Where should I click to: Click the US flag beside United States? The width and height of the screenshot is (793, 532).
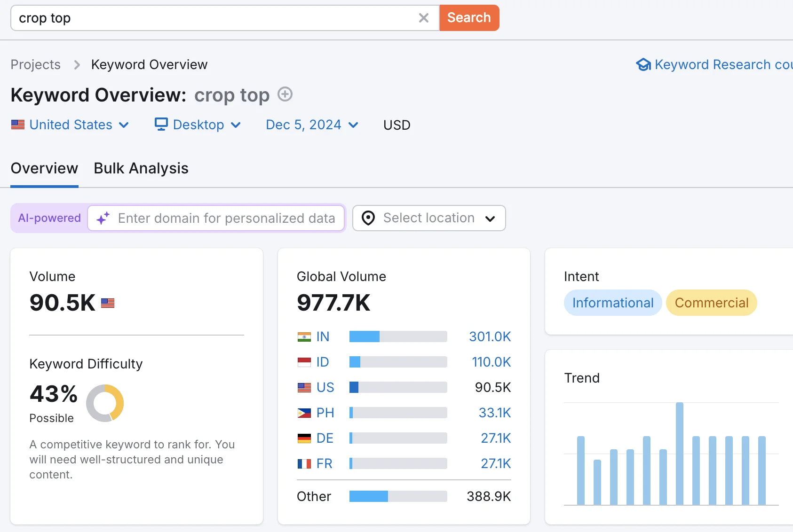18,125
